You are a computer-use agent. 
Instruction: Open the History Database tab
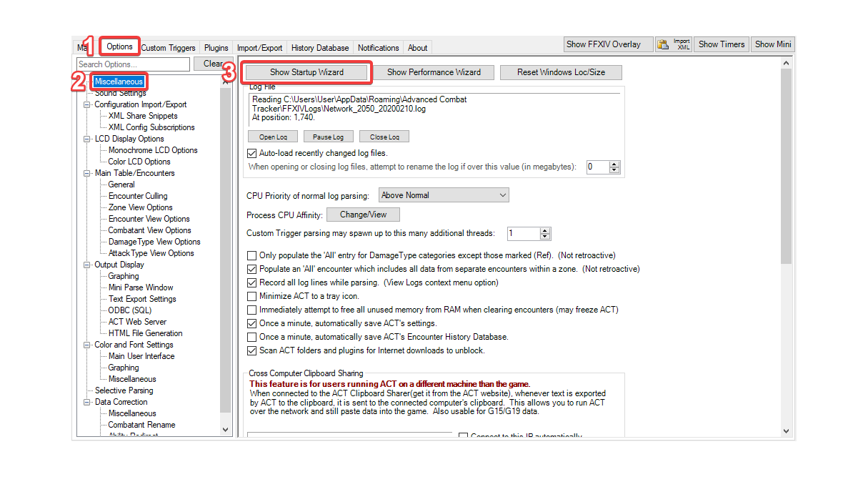tap(319, 47)
